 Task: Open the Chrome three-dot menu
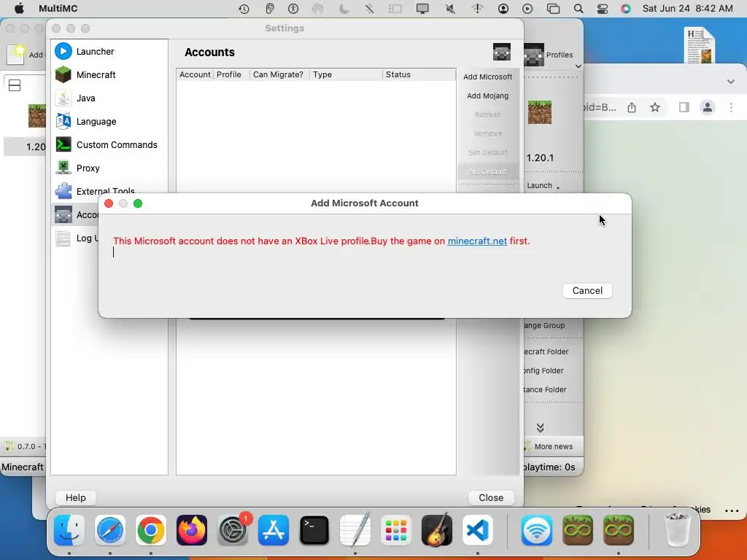[731, 108]
